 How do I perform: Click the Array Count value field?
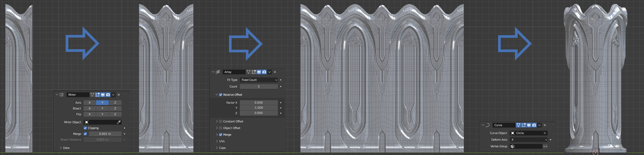tap(259, 86)
